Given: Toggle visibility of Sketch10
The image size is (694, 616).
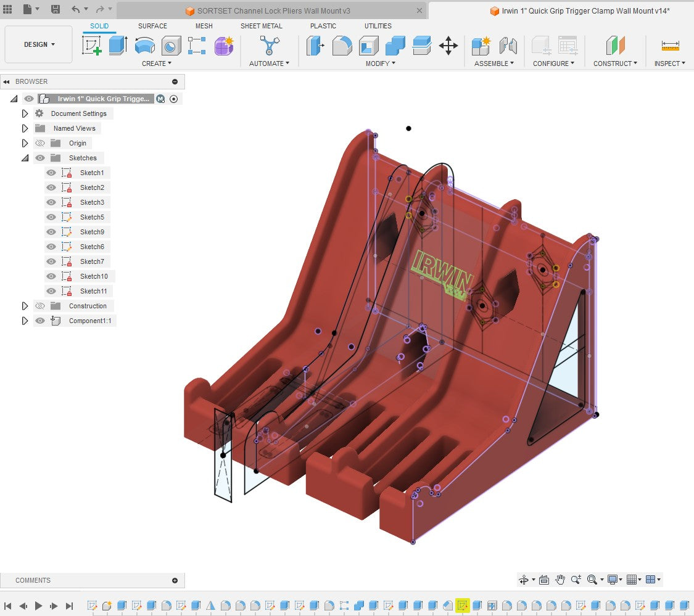Looking at the screenshot, I should [x=51, y=276].
